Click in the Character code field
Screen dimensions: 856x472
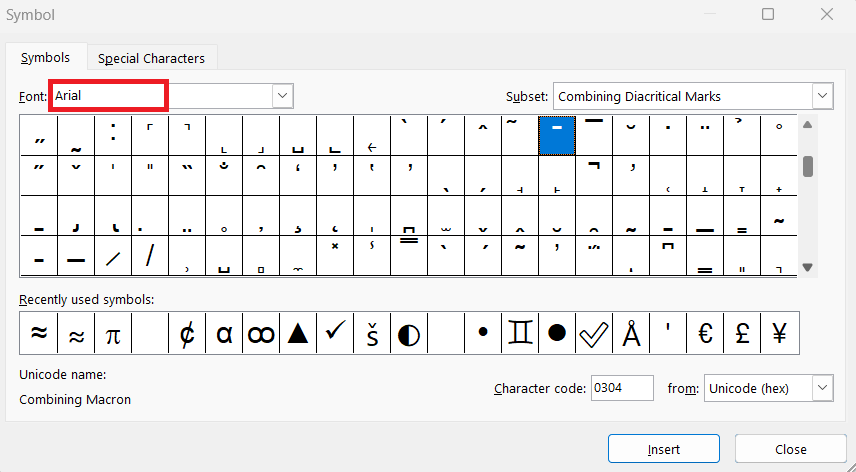click(x=622, y=389)
